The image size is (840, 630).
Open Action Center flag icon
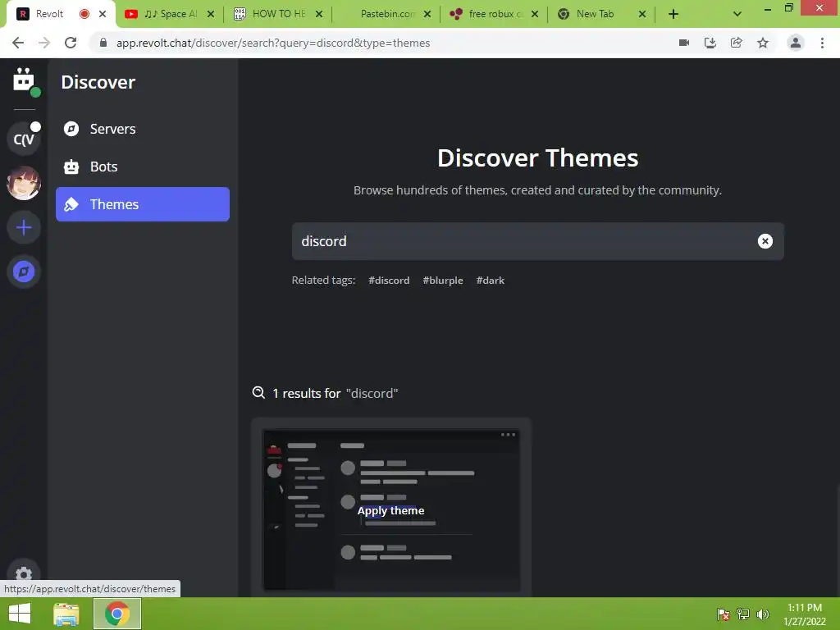[724, 614]
